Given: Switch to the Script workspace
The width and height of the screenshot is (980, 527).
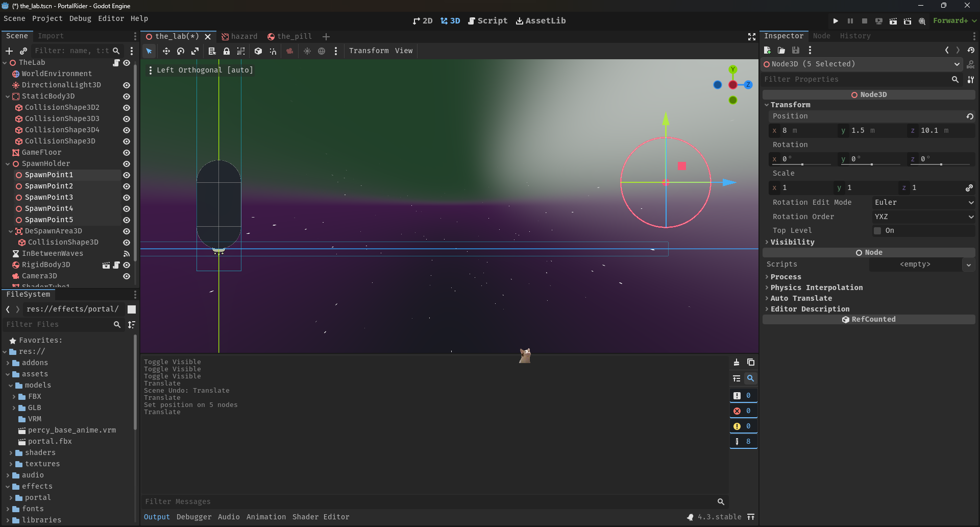Looking at the screenshot, I should pos(487,21).
